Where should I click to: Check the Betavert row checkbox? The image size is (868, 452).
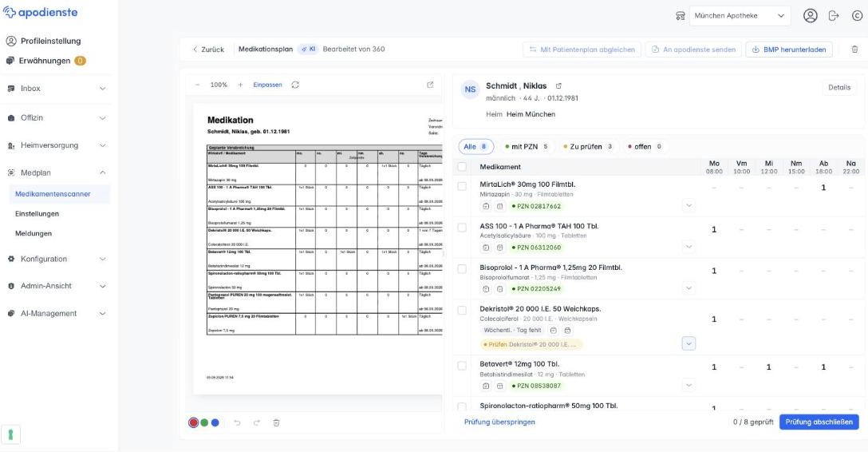point(462,366)
